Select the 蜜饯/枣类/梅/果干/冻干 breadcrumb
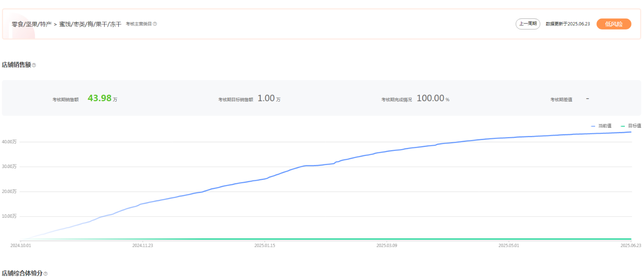Image resolution: width=644 pixels, height=279 pixels. [x=90, y=24]
